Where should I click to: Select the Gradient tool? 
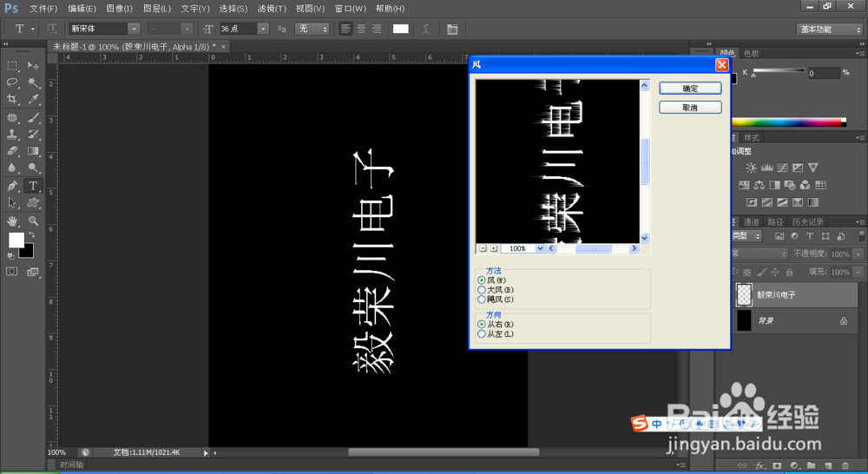tap(33, 150)
